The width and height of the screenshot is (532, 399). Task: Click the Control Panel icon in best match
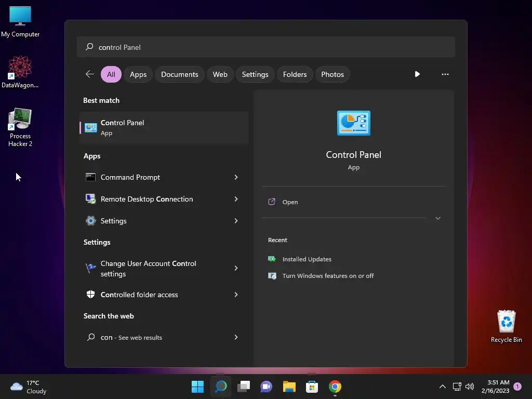(90, 128)
